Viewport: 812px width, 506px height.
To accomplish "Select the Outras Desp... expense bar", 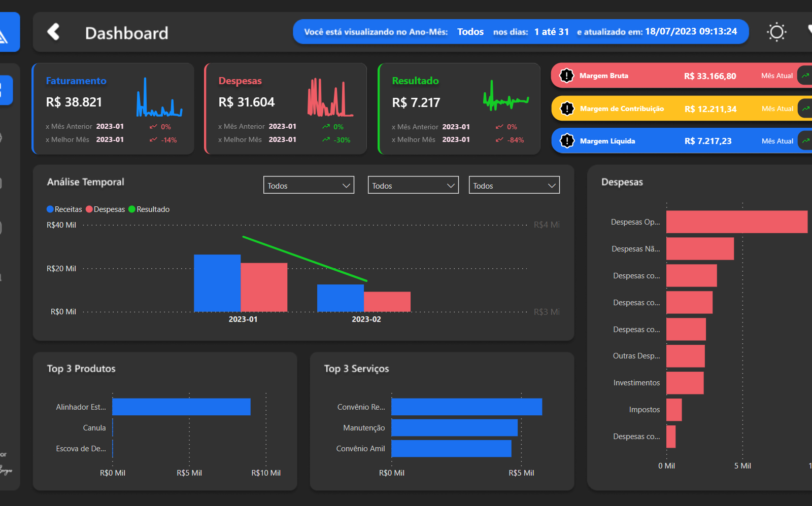I will [x=686, y=356].
